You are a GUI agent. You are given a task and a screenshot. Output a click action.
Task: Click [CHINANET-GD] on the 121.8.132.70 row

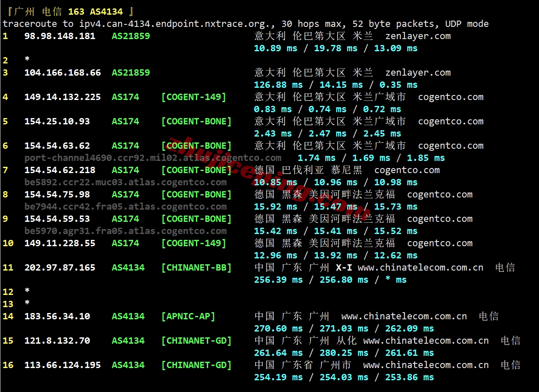tap(196, 341)
